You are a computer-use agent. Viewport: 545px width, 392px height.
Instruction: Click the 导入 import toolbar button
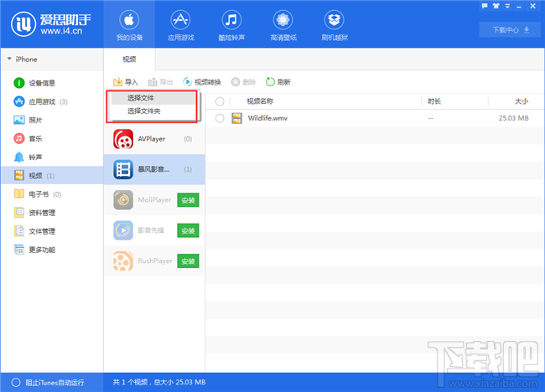(126, 82)
